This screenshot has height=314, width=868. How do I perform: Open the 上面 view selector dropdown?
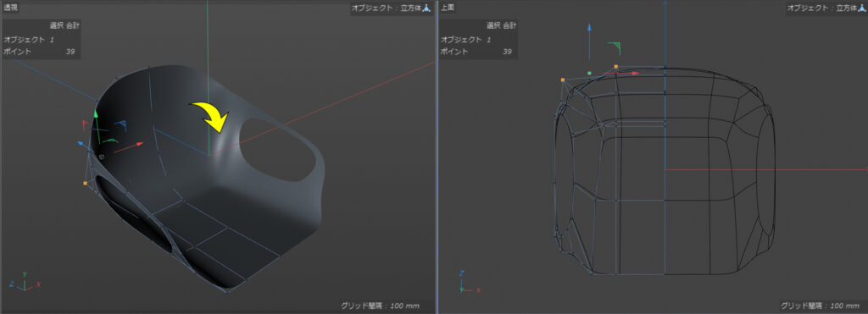[447, 8]
